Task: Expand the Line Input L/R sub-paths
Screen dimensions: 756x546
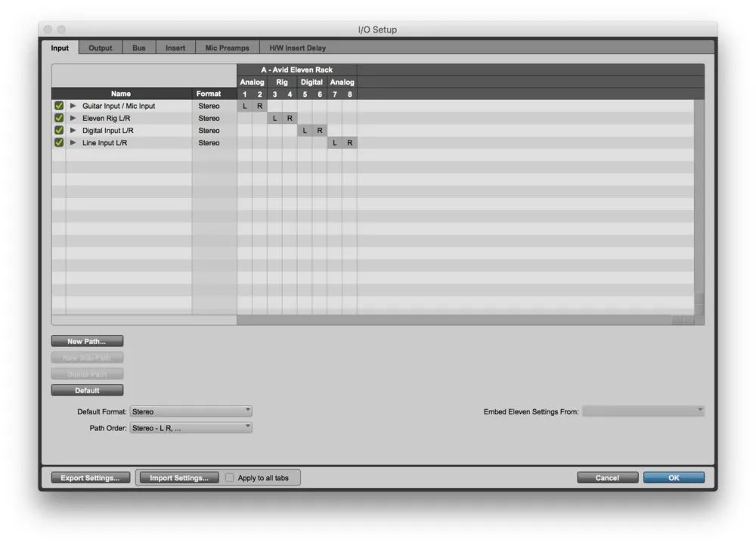Action: pyautogui.click(x=73, y=142)
